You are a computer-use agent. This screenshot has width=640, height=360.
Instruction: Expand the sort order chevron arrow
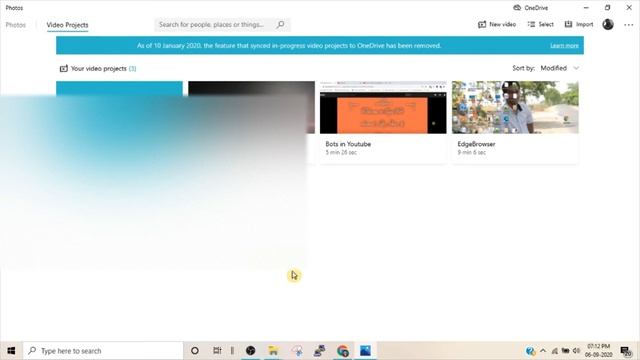[576, 68]
